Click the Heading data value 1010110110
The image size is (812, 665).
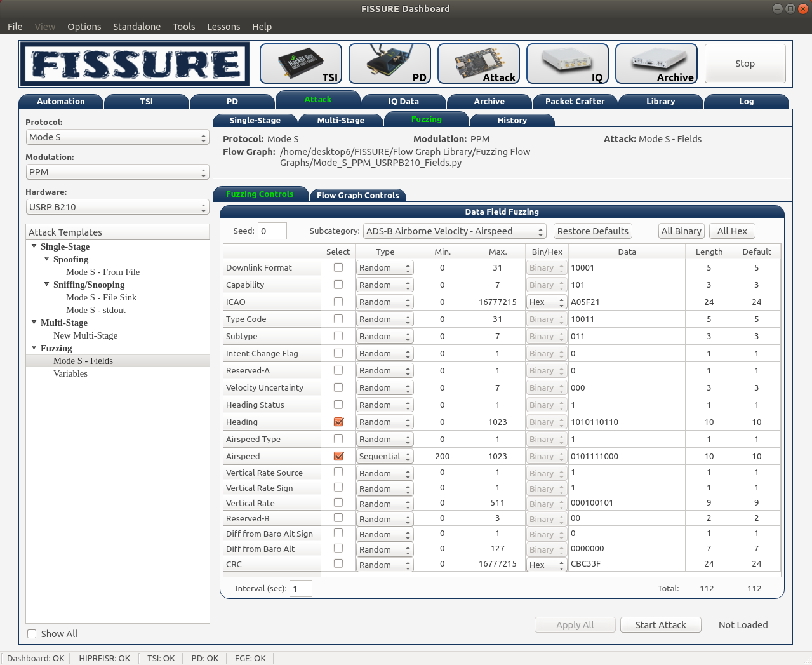pyautogui.click(x=627, y=422)
